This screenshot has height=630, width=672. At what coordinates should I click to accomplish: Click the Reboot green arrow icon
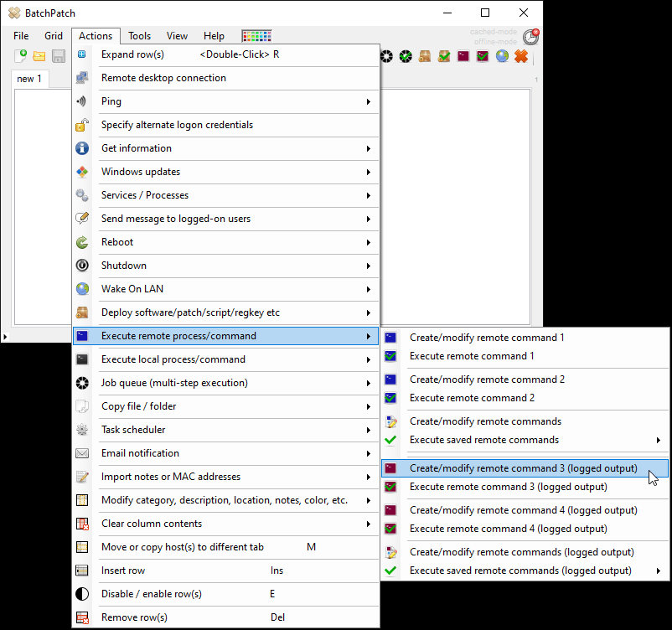pyautogui.click(x=82, y=242)
